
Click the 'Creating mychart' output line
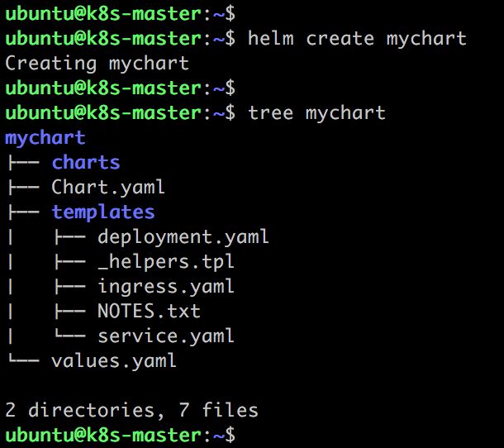tap(97, 64)
